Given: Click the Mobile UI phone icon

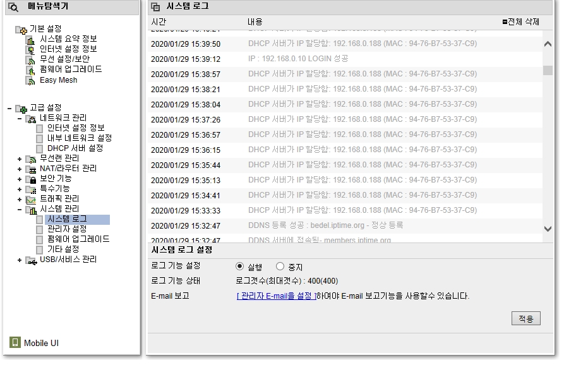Looking at the screenshot, I should click(15, 342).
